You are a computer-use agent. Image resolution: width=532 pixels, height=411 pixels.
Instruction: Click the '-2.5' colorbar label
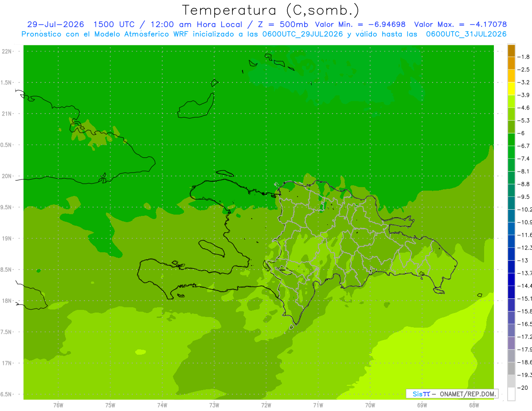524,70
